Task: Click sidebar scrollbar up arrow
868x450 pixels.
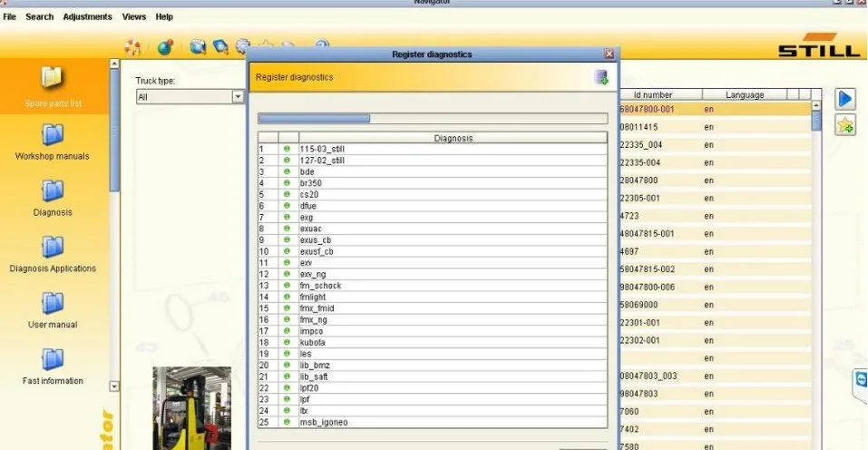Action: point(114,64)
